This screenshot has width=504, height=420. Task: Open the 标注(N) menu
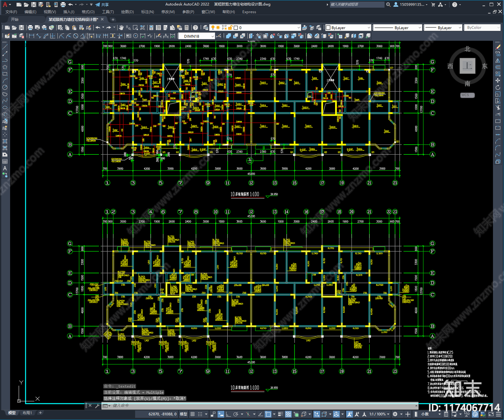[x=147, y=12]
